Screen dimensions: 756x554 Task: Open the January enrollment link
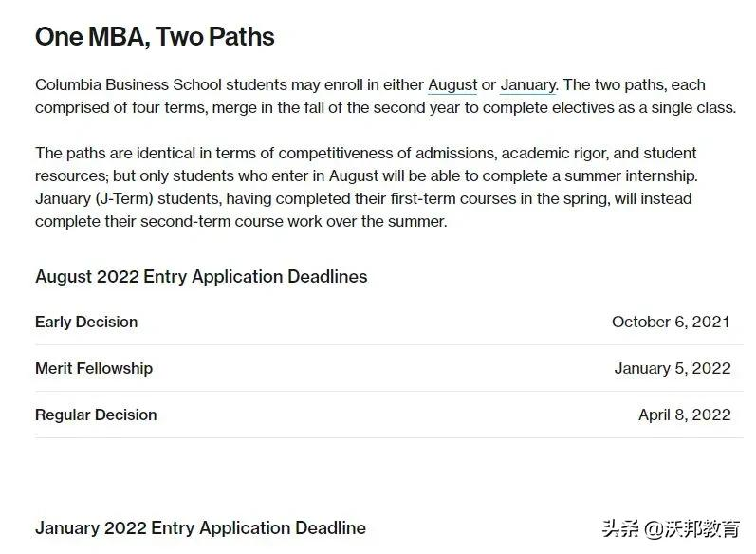527,84
